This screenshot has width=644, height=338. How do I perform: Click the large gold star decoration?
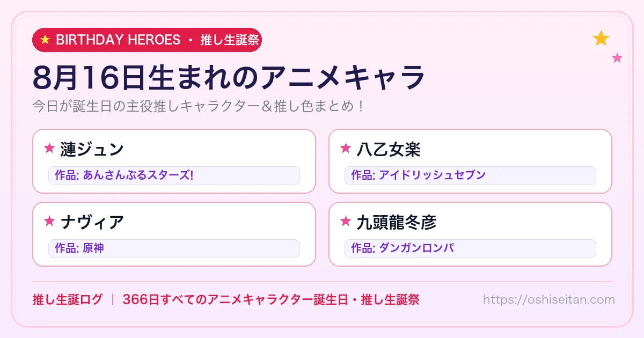[x=601, y=38]
